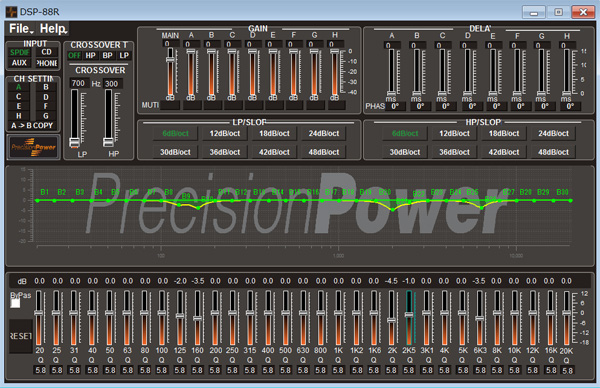
Task: Select LP slope 24dB/oct
Action: click(x=324, y=134)
